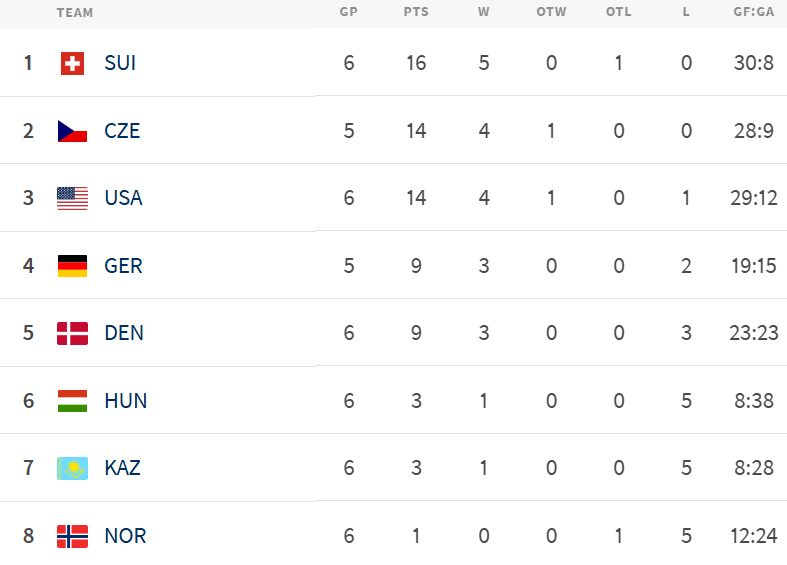The height and width of the screenshot is (565, 787).
Task: Select the KAZ team name
Action: 122,468
